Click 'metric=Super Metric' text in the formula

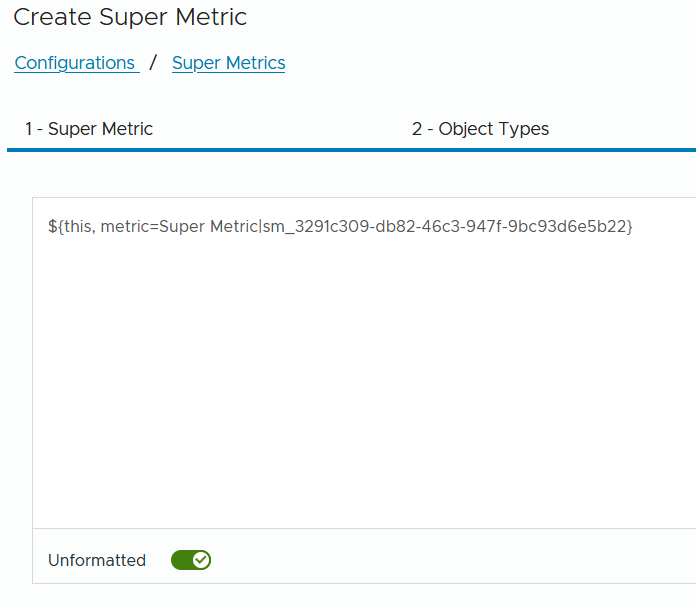[x=179, y=226]
